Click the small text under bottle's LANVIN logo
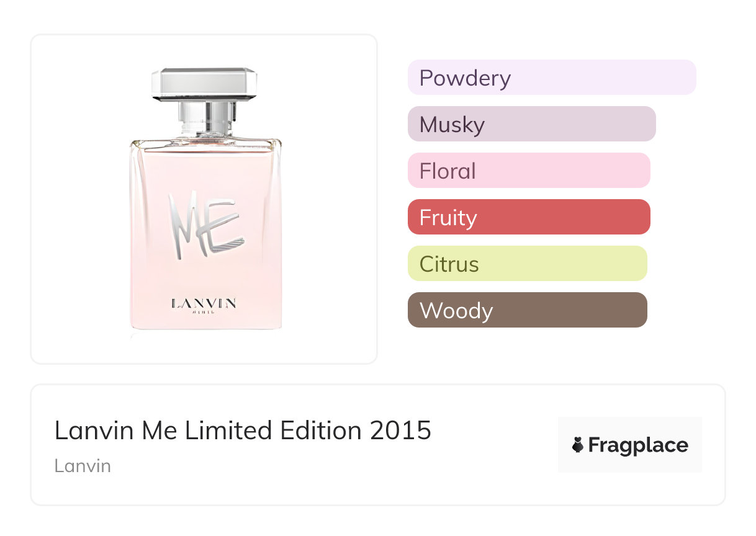756x536 pixels. point(204,313)
